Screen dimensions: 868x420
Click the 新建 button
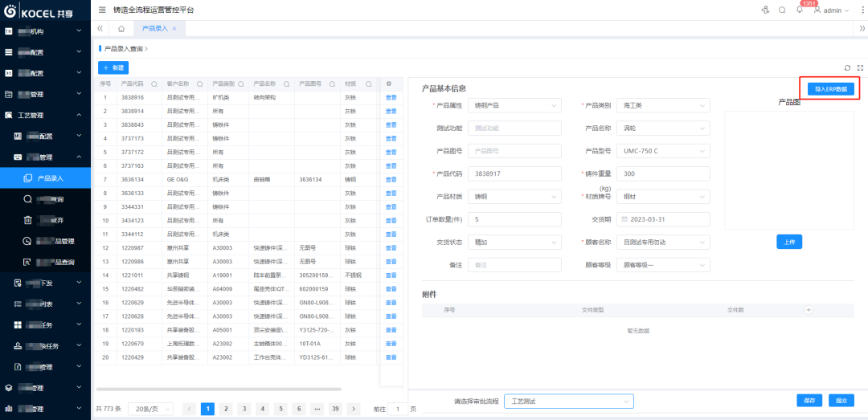click(x=113, y=67)
